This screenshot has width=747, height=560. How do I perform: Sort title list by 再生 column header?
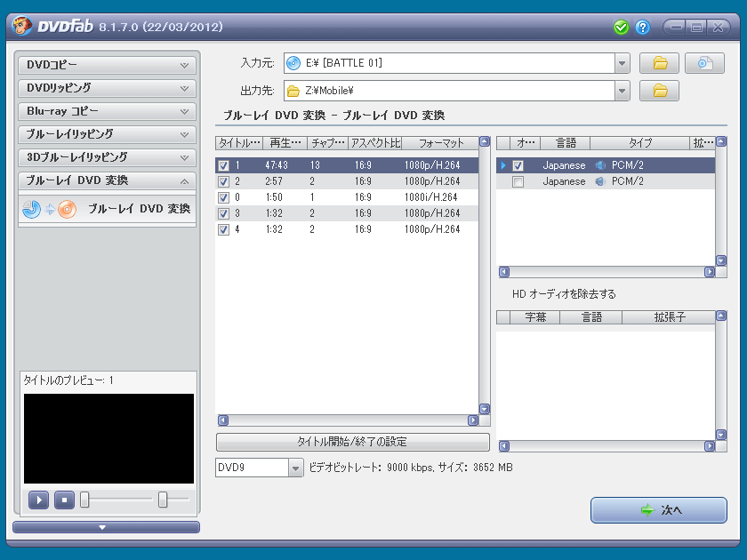pyautogui.click(x=285, y=143)
